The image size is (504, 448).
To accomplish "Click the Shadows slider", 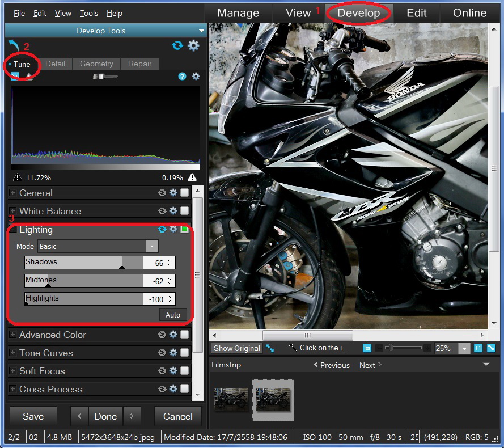I will (x=84, y=263).
